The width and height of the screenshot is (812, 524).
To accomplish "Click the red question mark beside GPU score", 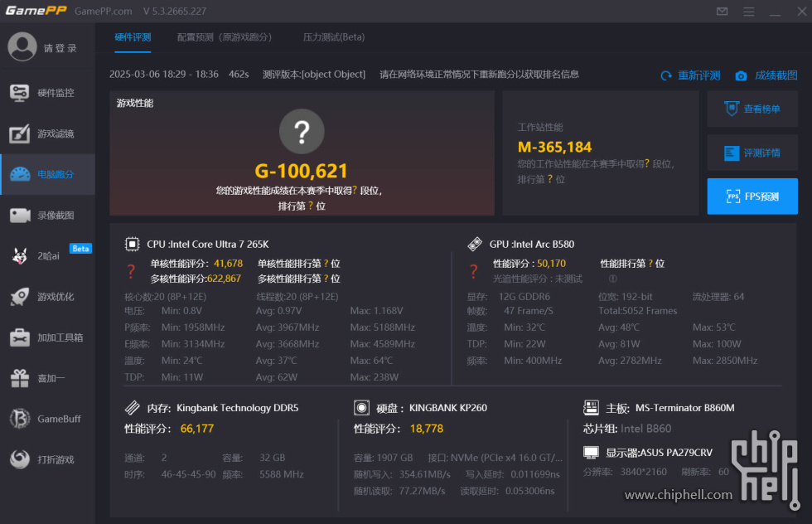I will [x=473, y=271].
